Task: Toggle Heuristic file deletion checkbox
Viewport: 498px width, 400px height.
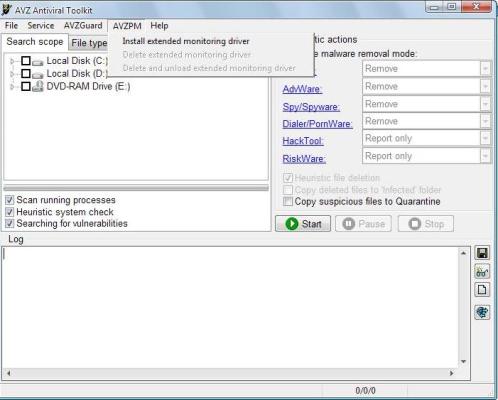Action: click(x=288, y=178)
